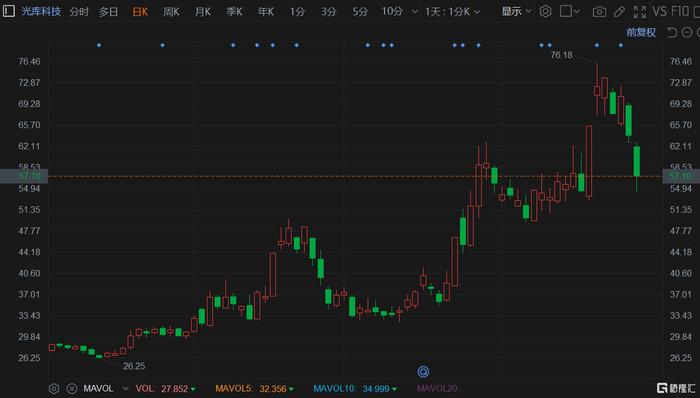Click right axis label 51.35

point(681,210)
